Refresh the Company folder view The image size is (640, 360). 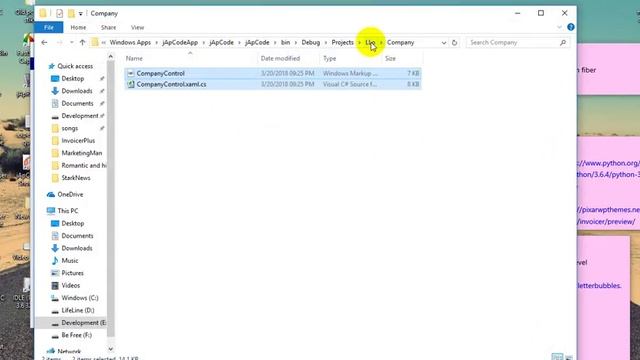click(454, 42)
